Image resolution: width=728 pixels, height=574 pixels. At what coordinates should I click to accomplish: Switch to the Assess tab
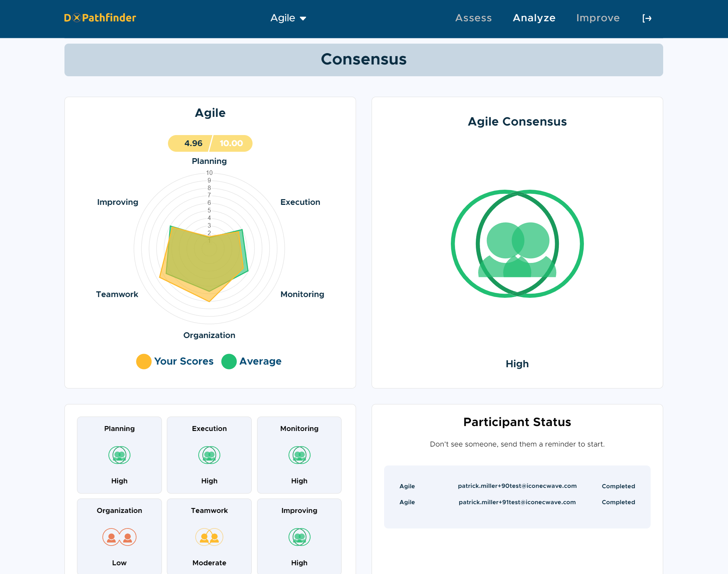[473, 18]
